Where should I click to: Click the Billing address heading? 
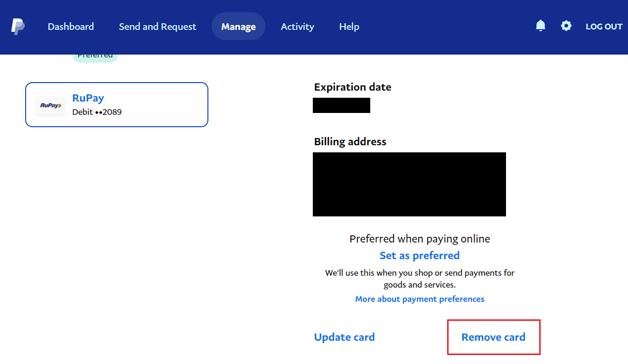click(x=350, y=141)
